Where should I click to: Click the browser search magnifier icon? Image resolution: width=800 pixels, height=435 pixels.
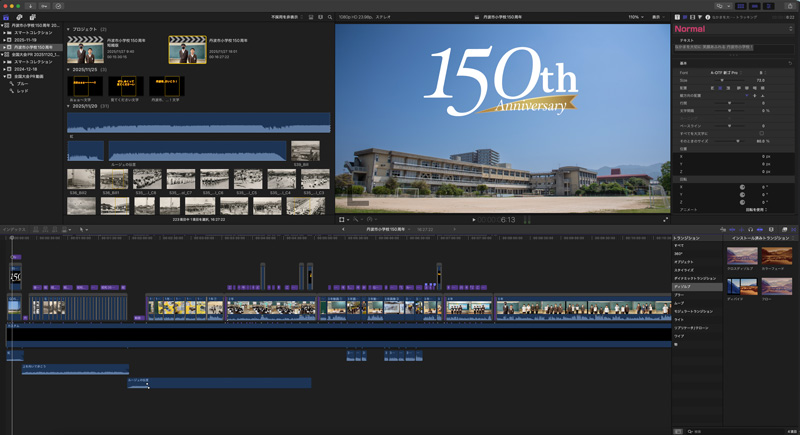coord(330,17)
